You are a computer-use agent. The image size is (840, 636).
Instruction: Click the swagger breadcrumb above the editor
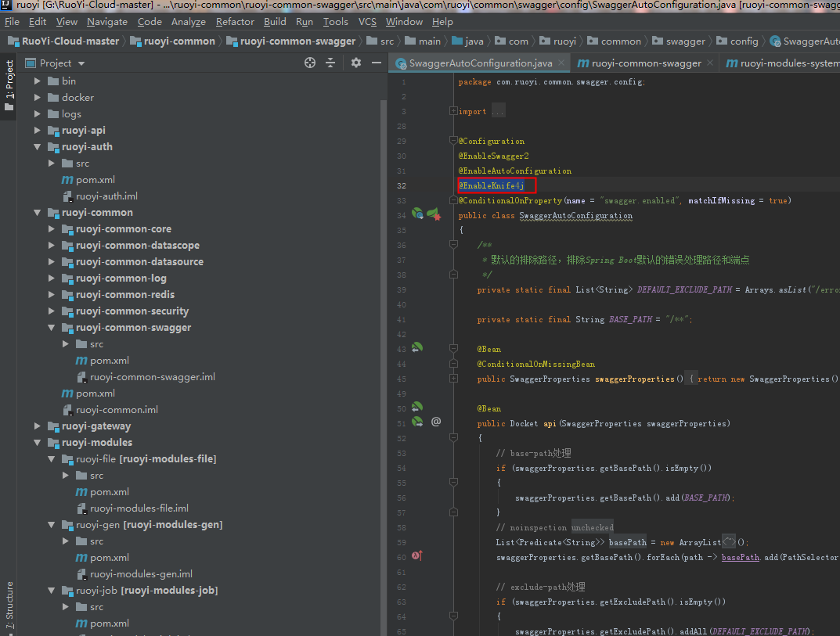pos(685,41)
